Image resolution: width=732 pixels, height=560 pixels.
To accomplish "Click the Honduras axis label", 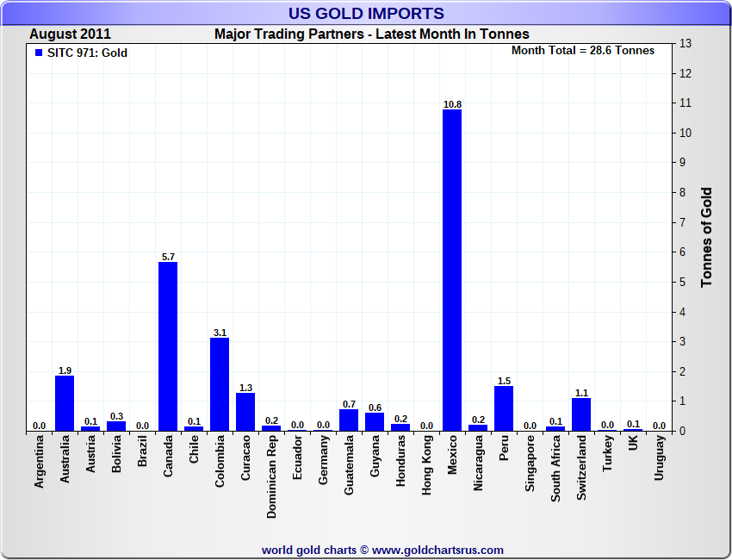I will click(x=400, y=461).
